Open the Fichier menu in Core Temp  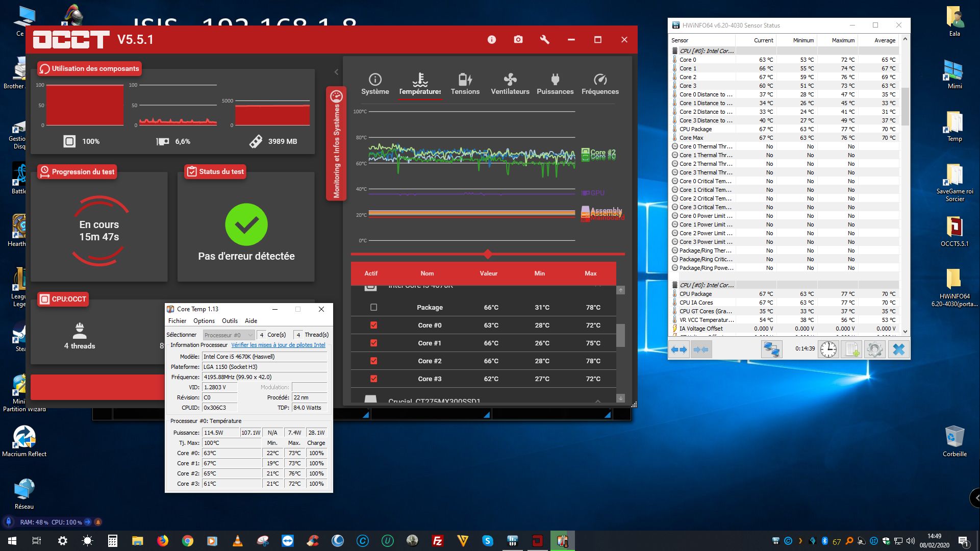177,321
